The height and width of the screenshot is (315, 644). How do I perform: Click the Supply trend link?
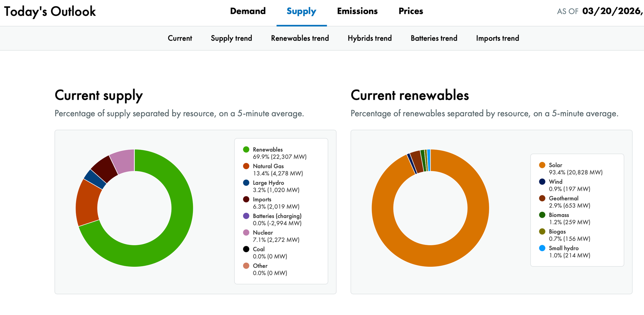pos(231,38)
